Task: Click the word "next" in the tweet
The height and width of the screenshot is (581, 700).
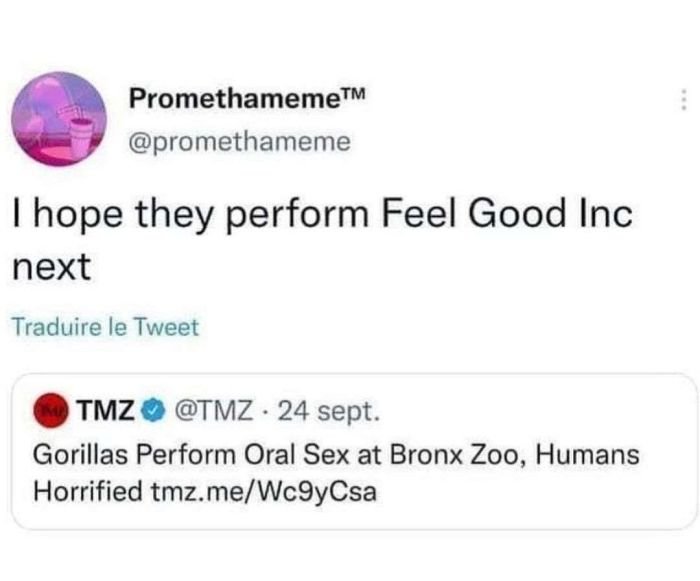Action: click(51, 267)
